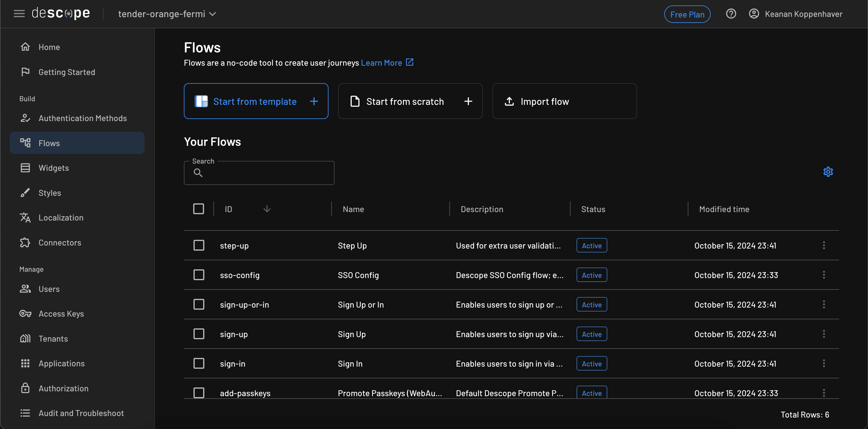The height and width of the screenshot is (429, 868).
Task: Click the help question mark icon
Action: [731, 14]
